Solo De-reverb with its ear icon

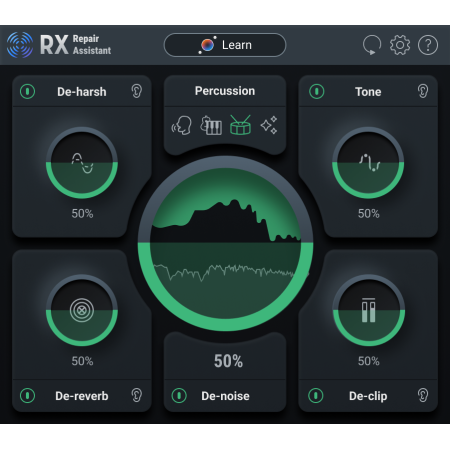coord(137,395)
